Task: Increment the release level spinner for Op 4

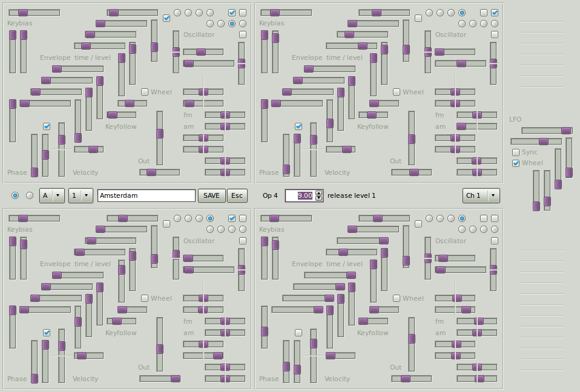Action: click(x=320, y=193)
